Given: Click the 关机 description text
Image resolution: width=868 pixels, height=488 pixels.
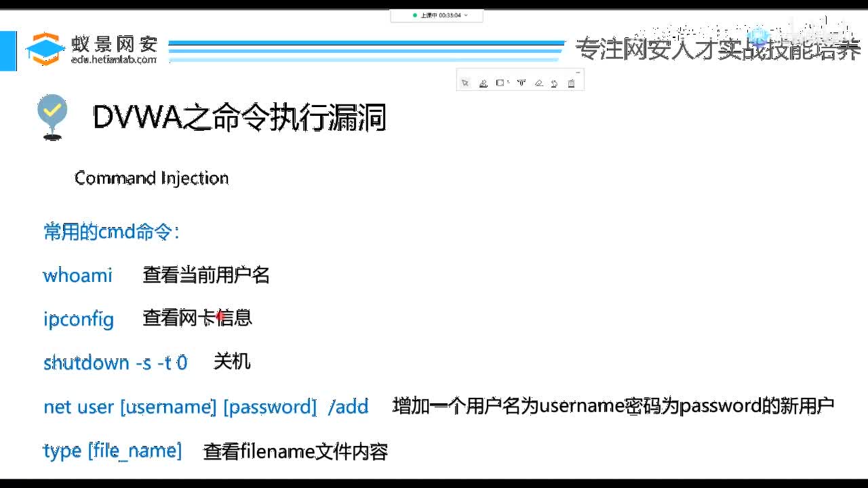Looking at the screenshot, I should [x=232, y=361].
